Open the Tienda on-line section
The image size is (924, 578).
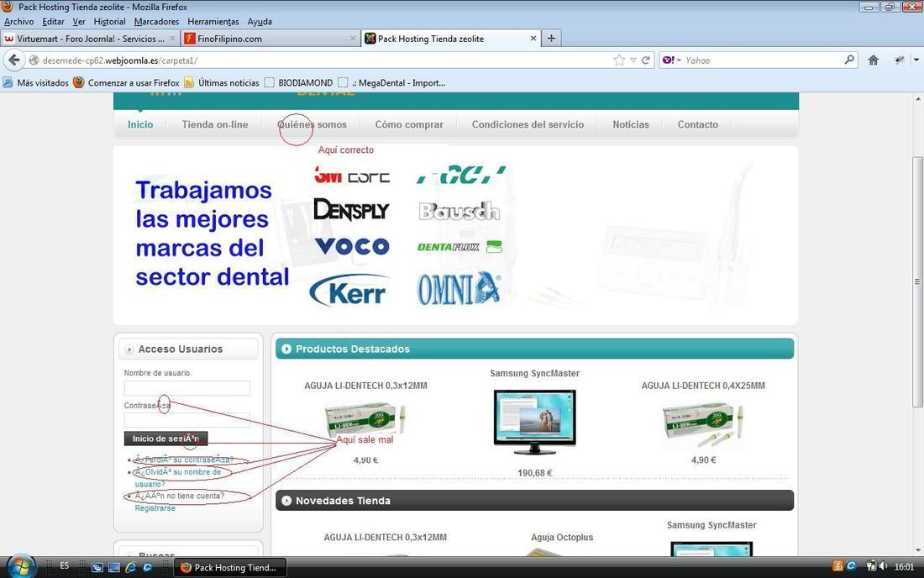click(x=214, y=124)
